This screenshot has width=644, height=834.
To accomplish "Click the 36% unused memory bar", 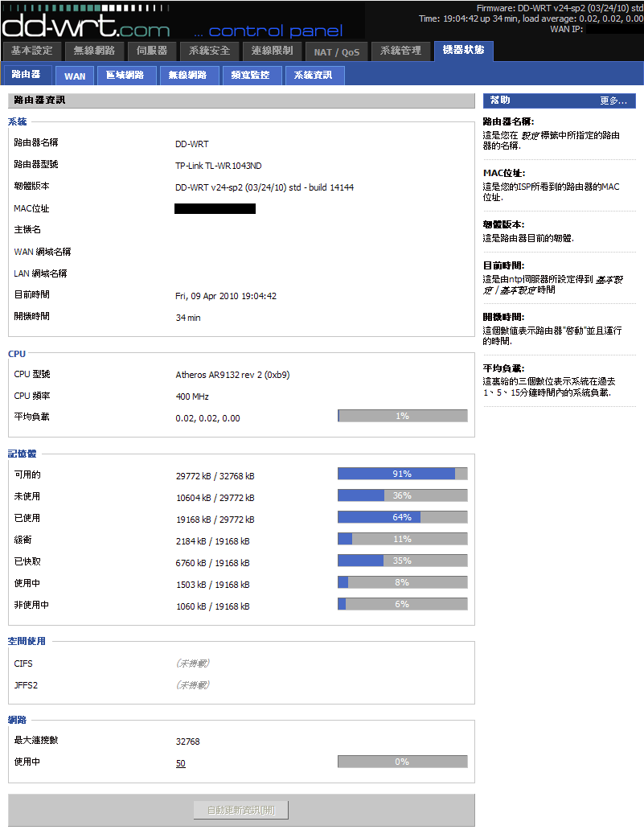I will (403, 495).
